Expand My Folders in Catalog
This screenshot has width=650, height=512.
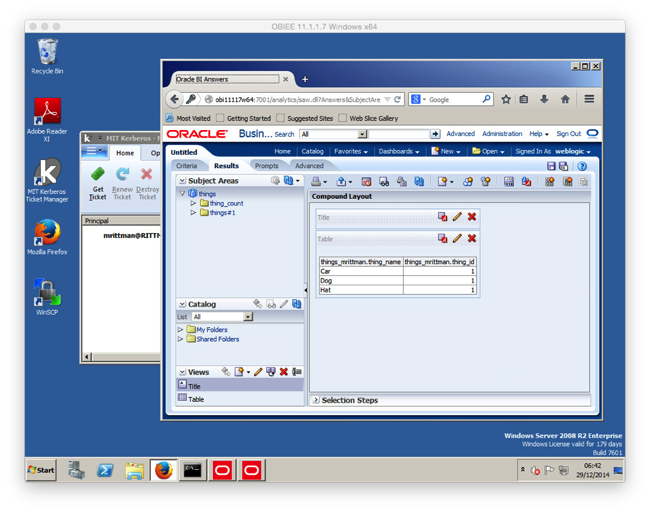[180, 330]
